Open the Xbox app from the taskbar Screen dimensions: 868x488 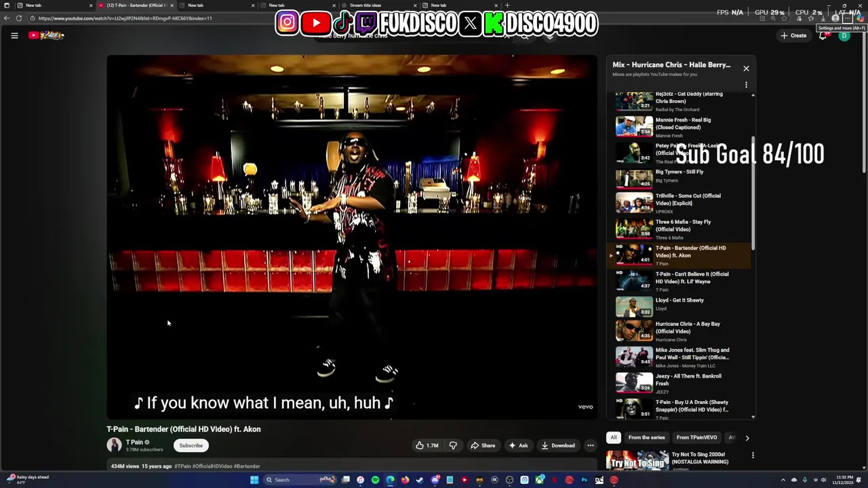[539, 480]
